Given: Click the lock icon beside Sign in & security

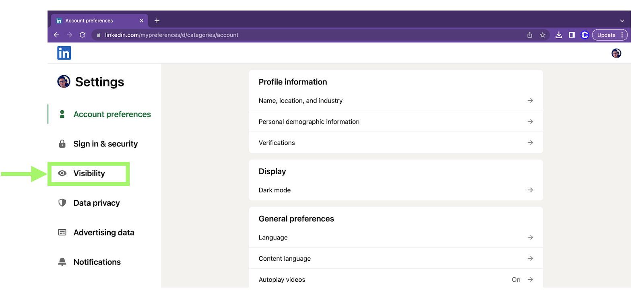Looking at the screenshot, I should tap(62, 144).
